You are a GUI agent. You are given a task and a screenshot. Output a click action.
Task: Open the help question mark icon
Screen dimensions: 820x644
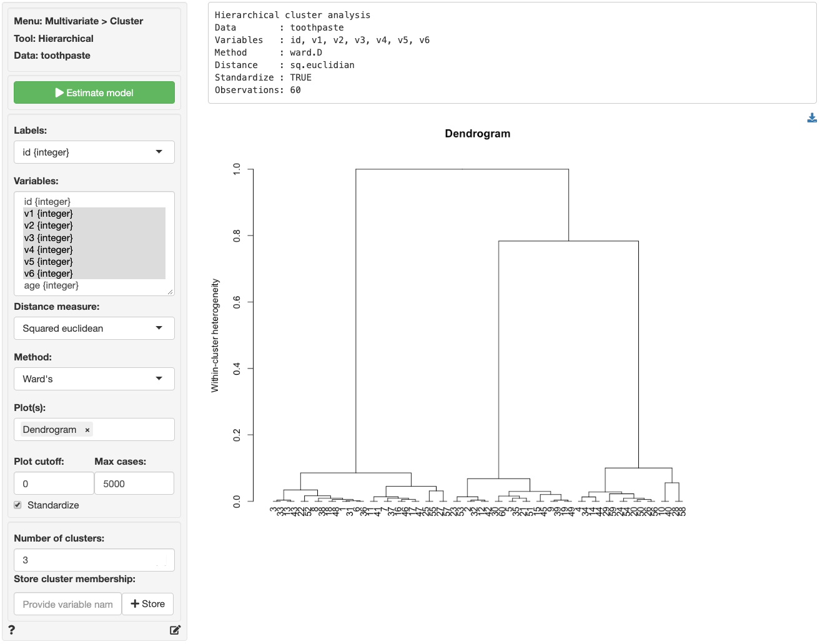[12, 630]
